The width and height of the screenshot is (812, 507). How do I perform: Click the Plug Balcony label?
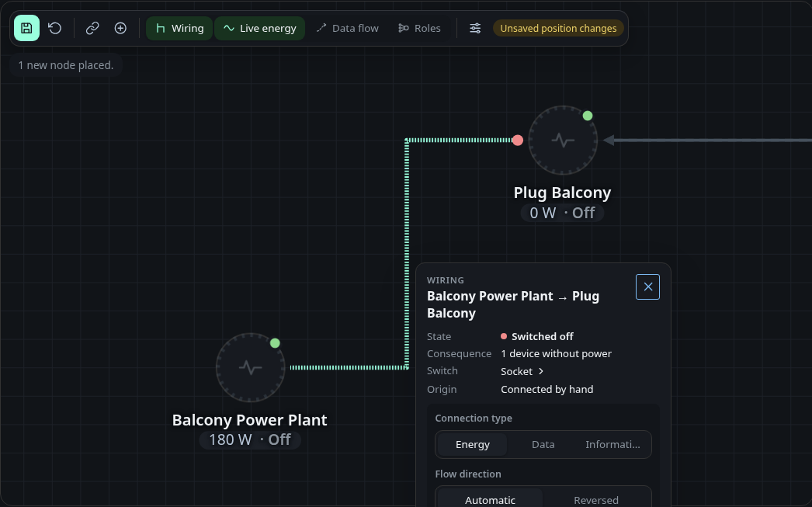(562, 193)
